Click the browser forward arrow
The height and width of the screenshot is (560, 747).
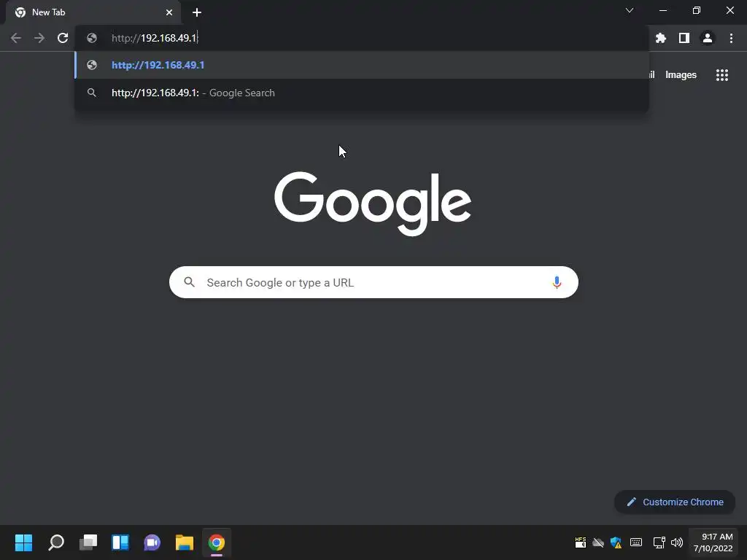pos(39,38)
